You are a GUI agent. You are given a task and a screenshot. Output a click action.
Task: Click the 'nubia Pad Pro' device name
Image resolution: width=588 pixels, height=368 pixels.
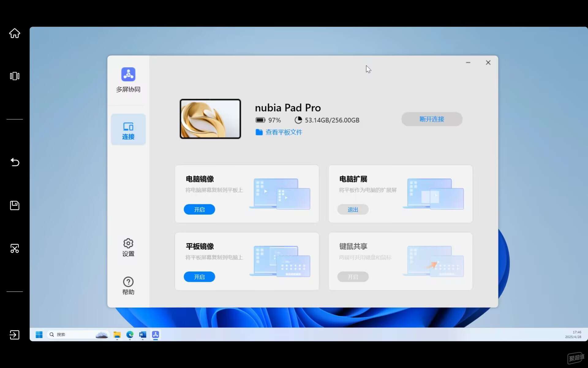(x=288, y=108)
